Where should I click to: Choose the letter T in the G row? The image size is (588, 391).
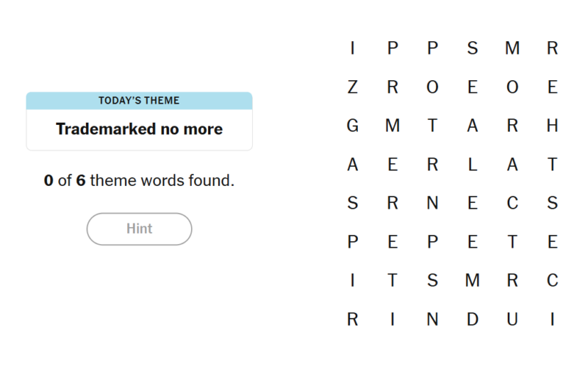[433, 126]
